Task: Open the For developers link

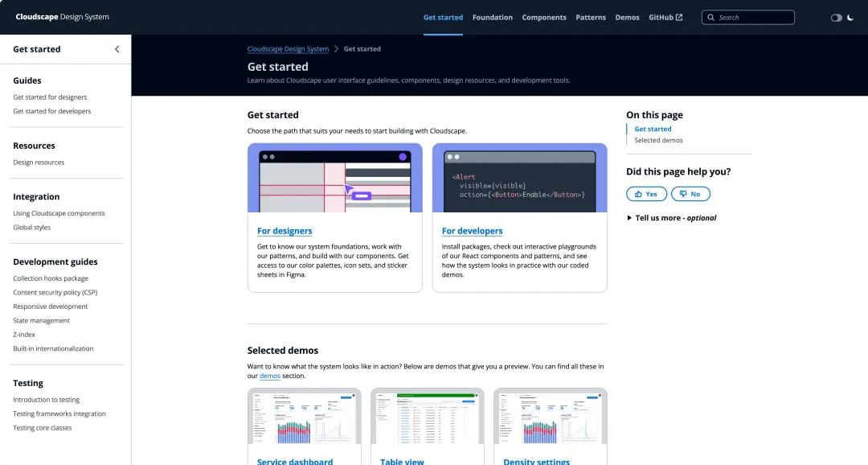Action: (x=472, y=231)
